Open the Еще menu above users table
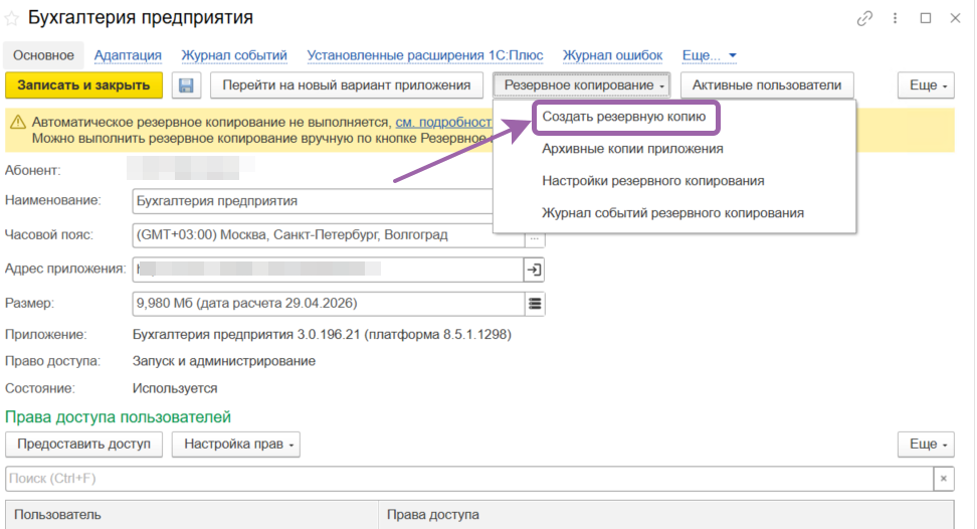Screen dimensions: 977x529 pyautogui.click(x=926, y=444)
